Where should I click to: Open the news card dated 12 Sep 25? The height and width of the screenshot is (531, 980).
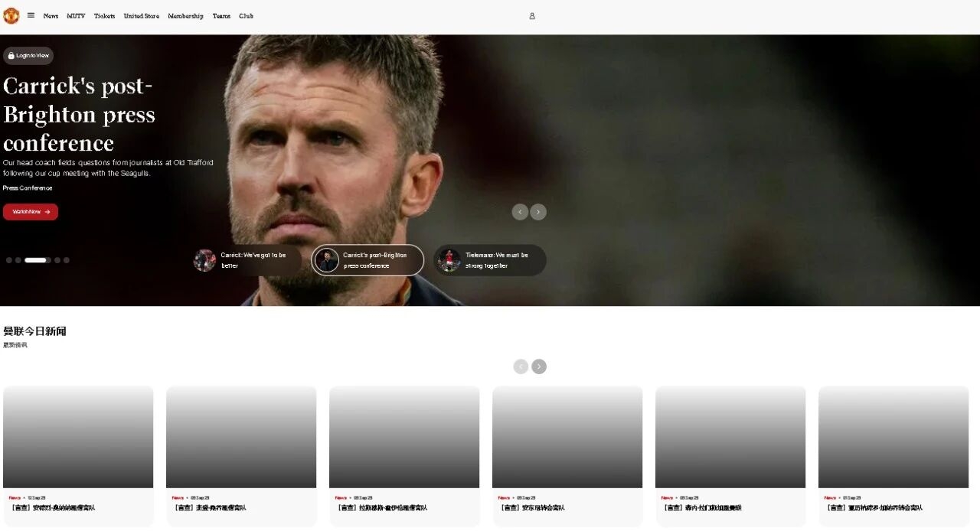pos(78,456)
